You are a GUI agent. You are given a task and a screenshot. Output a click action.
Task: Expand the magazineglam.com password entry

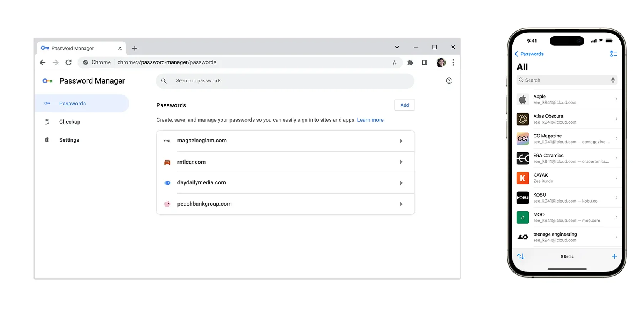(x=286, y=141)
